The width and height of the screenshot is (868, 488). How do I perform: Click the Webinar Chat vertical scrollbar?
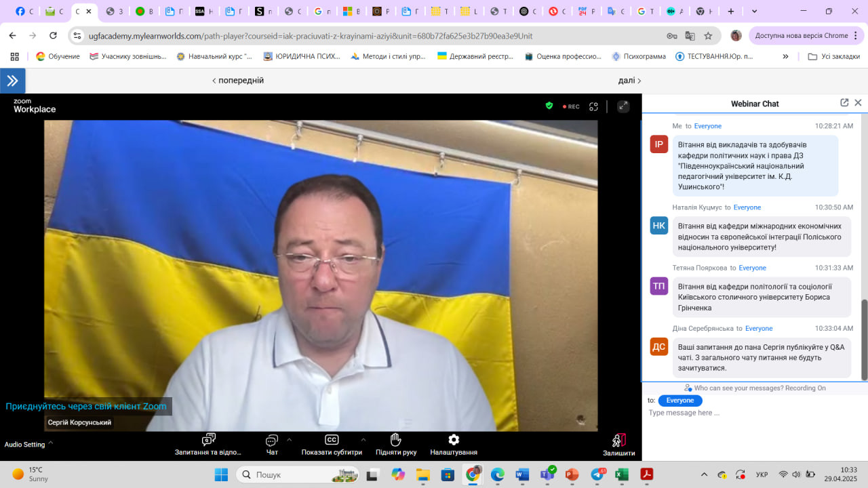[864, 339]
